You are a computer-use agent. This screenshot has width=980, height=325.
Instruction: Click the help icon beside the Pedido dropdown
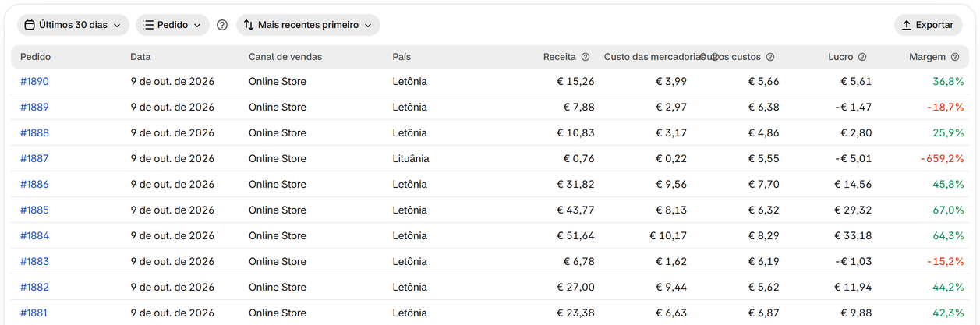[222, 25]
